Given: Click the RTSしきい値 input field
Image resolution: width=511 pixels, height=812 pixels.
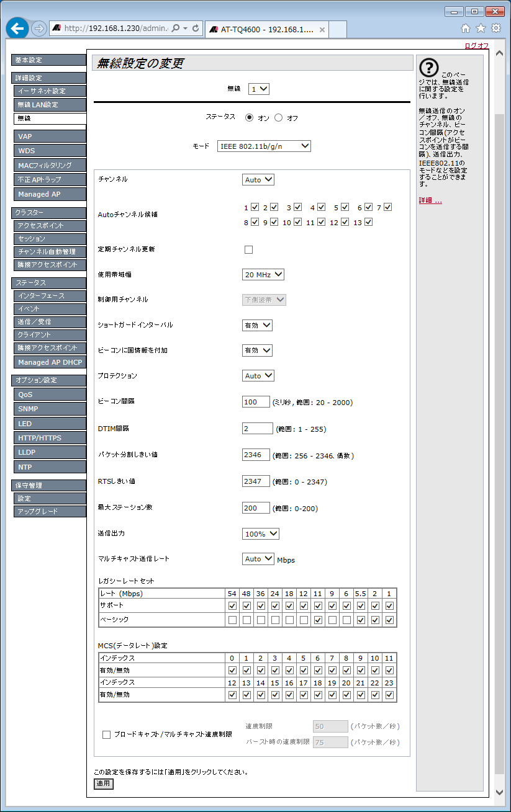Looking at the screenshot, I should tap(256, 481).
